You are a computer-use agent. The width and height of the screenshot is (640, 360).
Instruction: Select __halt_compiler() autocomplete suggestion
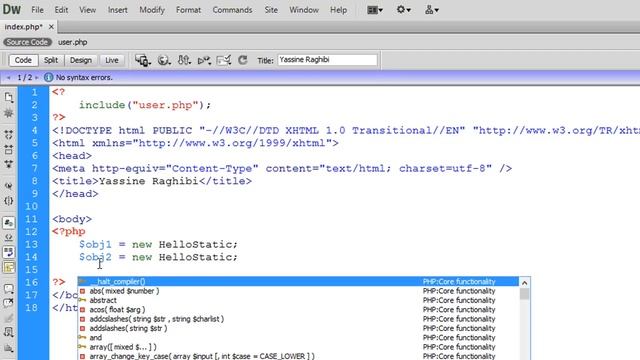point(298,282)
